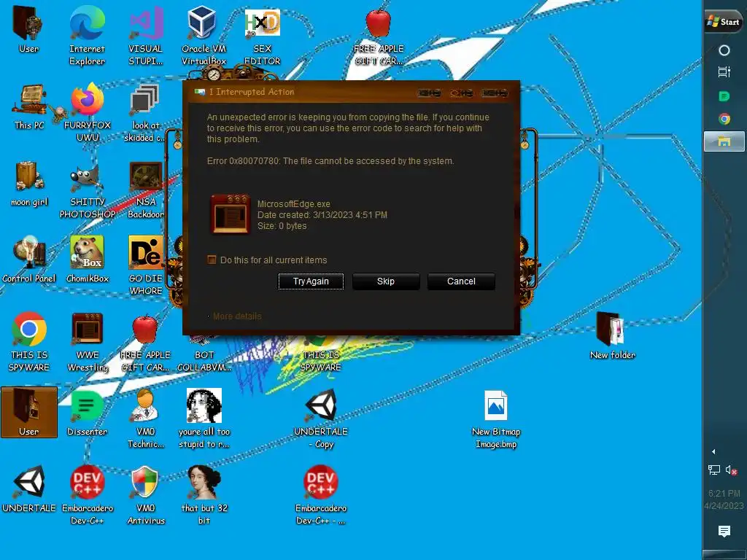
Task: Expand More details in the dialog
Action: 237,316
